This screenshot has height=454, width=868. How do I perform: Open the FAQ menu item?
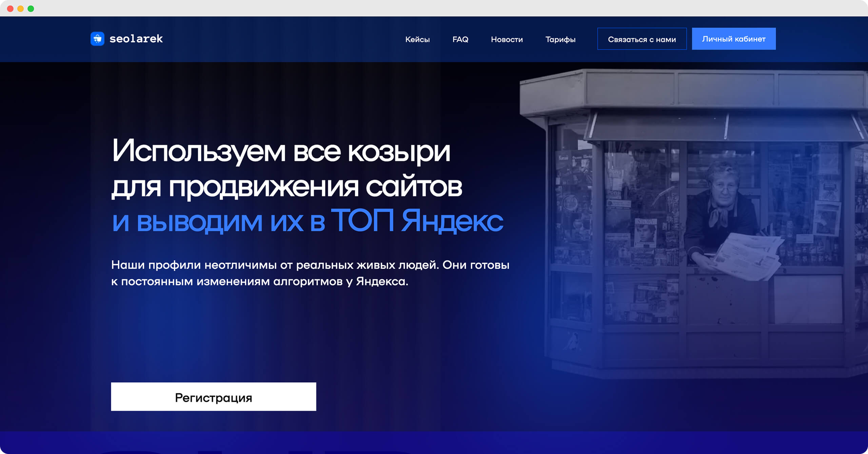pos(460,39)
